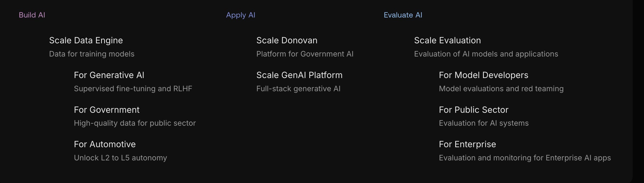Screen dimensions: 644x183
Task: Click "Data for training models" description
Action: 92,54
